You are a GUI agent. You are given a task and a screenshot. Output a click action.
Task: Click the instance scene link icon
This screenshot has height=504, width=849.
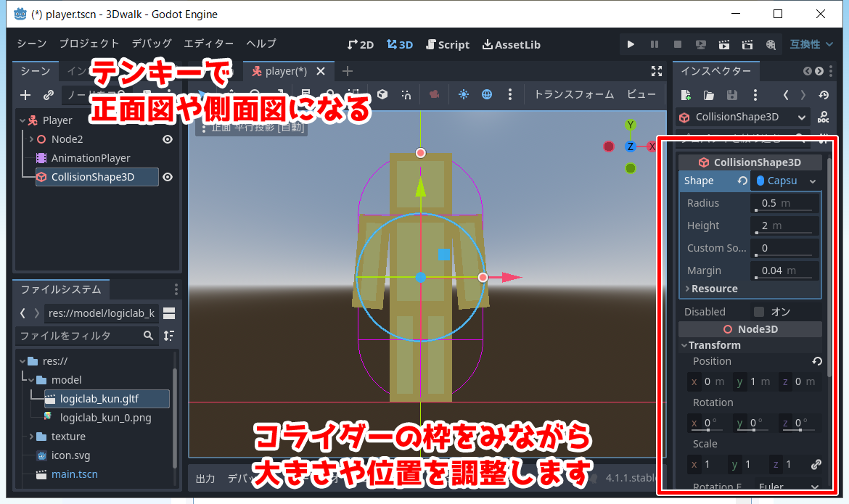48,95
